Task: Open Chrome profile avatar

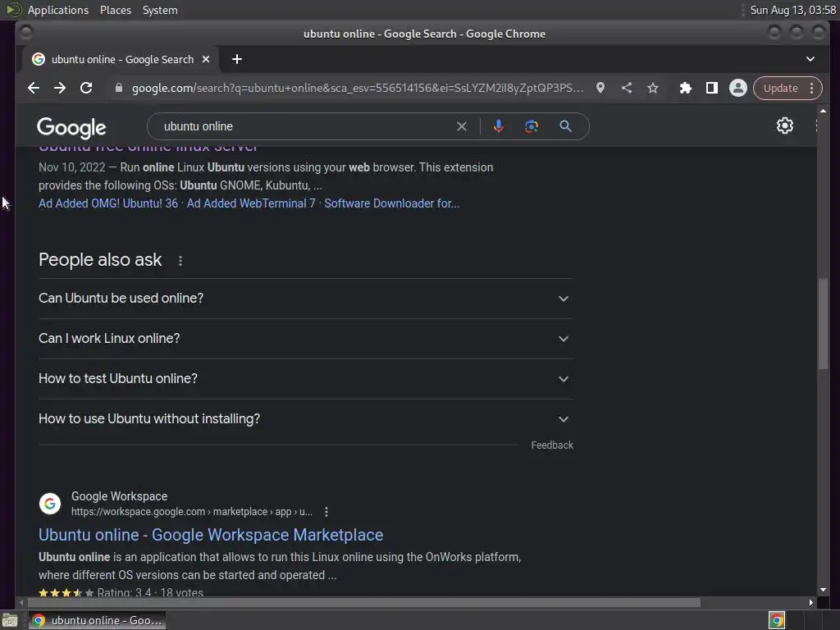Action: pyautogui.click(x=738, y=88)
